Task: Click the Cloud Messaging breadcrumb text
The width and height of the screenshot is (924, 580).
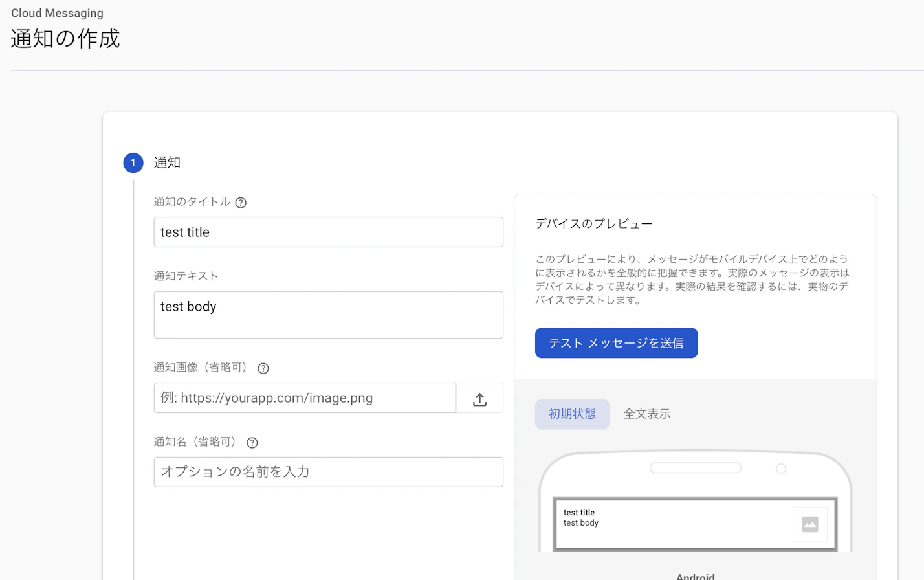Action: (x=57, y=13)
